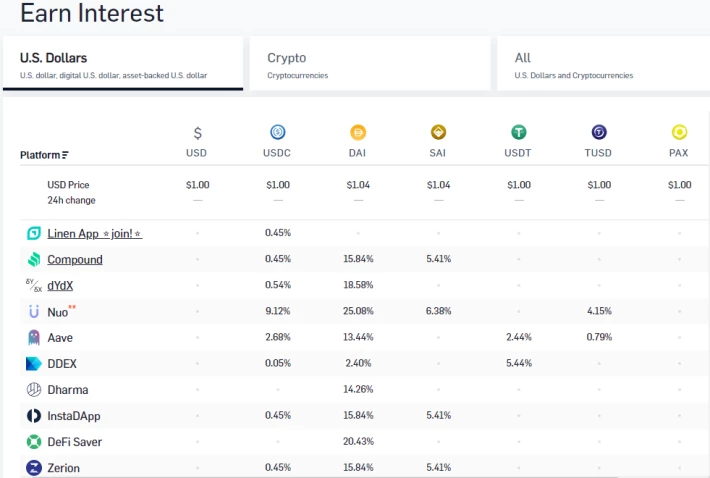Click Nuo DAI rate 25.08%

pyautogui.click(x=358, y=311)
